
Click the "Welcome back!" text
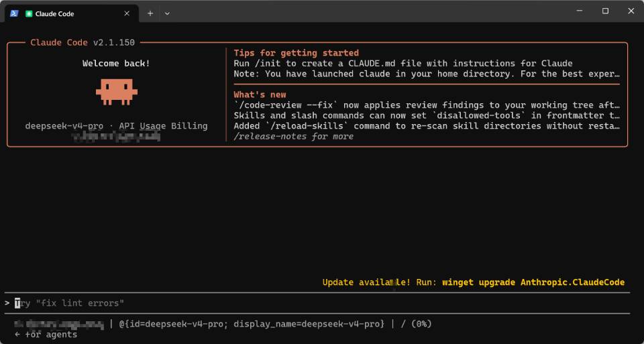click(116, 64)
